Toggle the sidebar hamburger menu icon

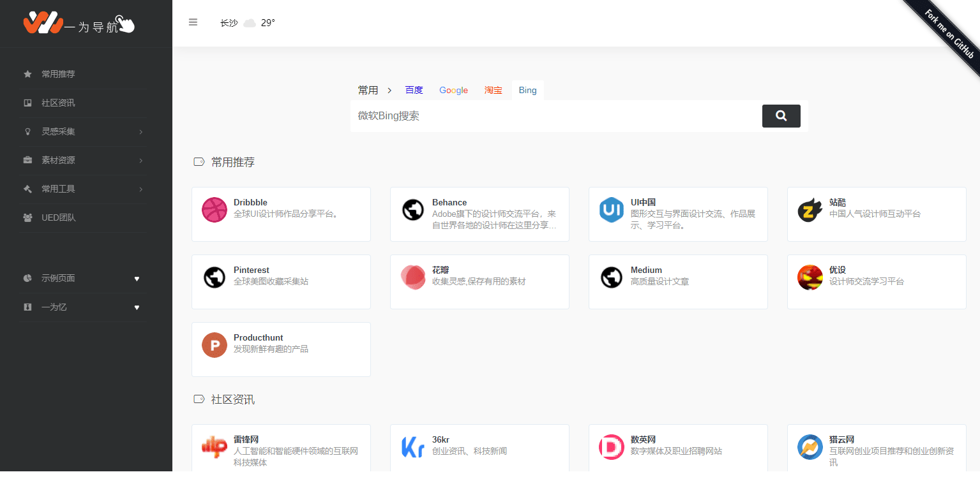(x=193, y=22)
